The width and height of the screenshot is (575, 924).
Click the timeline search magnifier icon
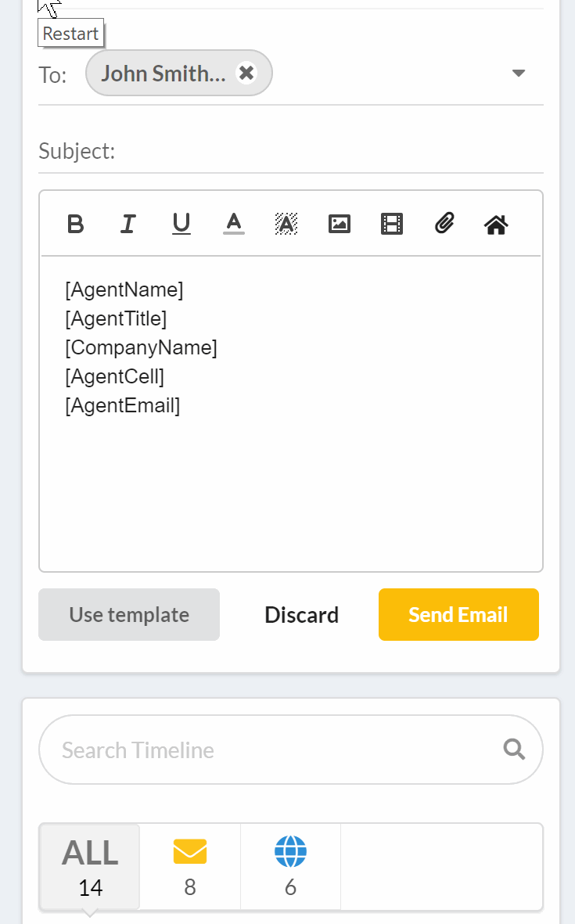514,750
